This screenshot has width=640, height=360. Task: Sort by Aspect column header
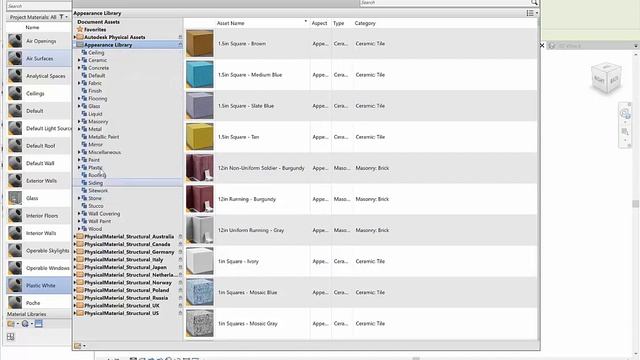coord(319,23)
